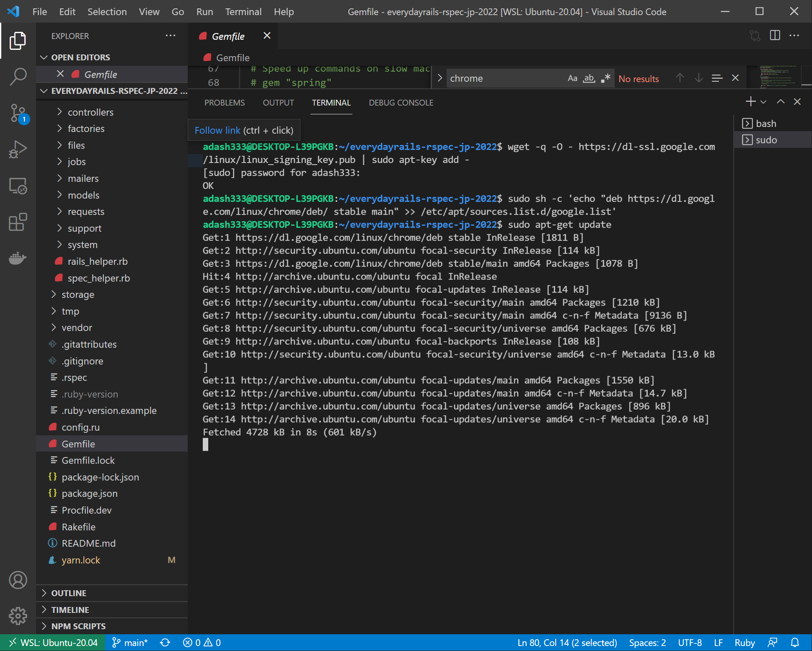The width and height of the screenshot is (812, 651).
Task: Open the Docker view icon
Action: [18, 258]
